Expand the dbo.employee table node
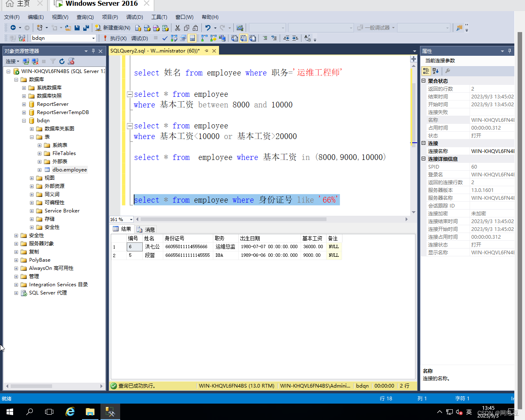Screen dimensions: 525x420 pos(39,170)
